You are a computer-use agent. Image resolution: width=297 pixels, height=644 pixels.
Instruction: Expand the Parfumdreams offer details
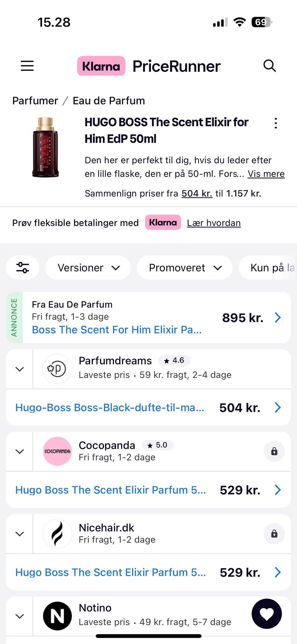(x=20, y=369)
